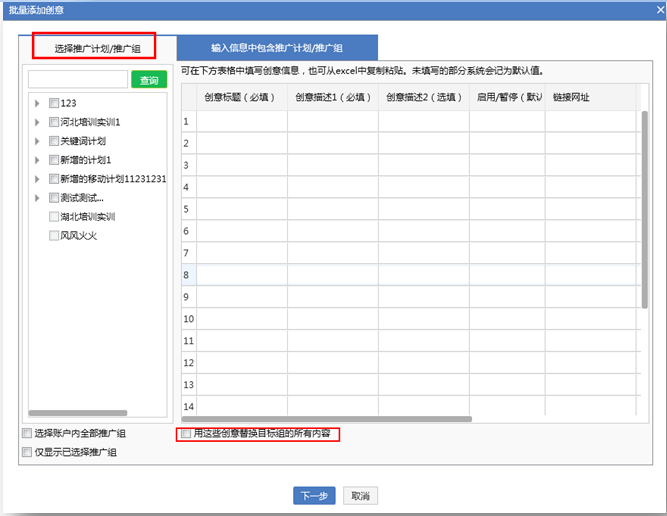Focus the plan search input field

pyautogui.click(x=78, y=80)
